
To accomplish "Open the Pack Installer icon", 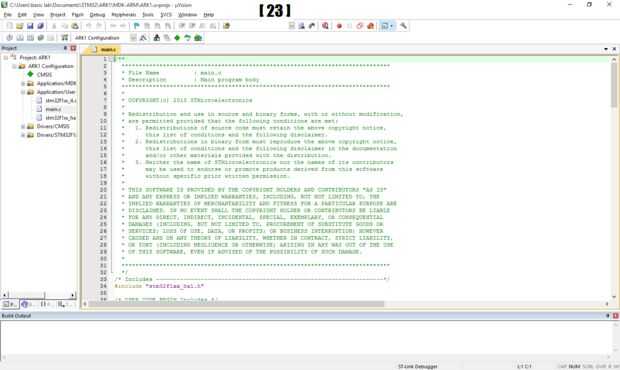I will point(198,38).
